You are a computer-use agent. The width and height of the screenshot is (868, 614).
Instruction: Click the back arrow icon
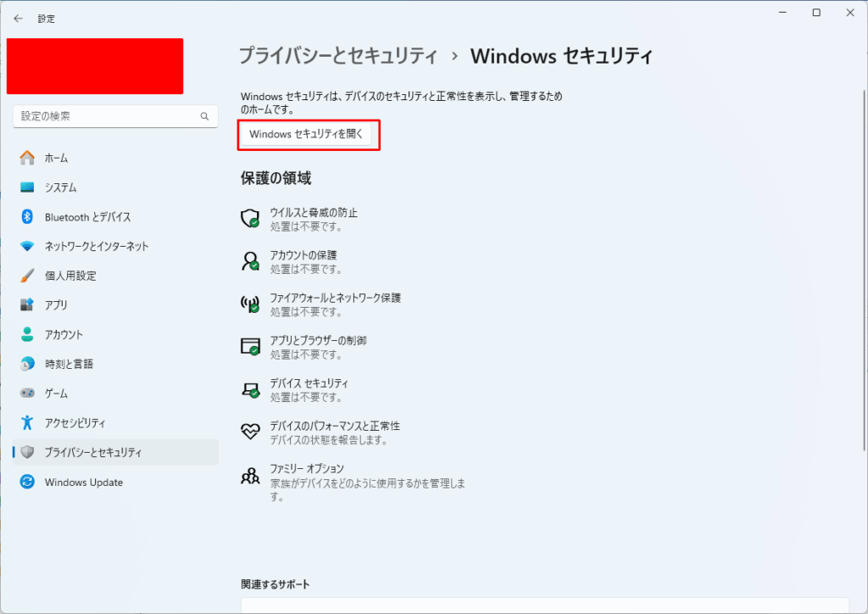[19, 19]
